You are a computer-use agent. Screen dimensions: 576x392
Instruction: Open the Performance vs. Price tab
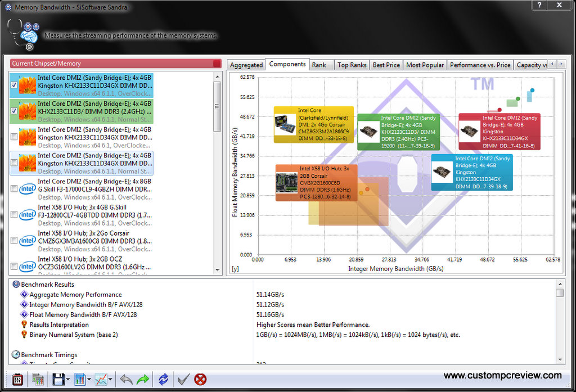(x=480, y=65)
